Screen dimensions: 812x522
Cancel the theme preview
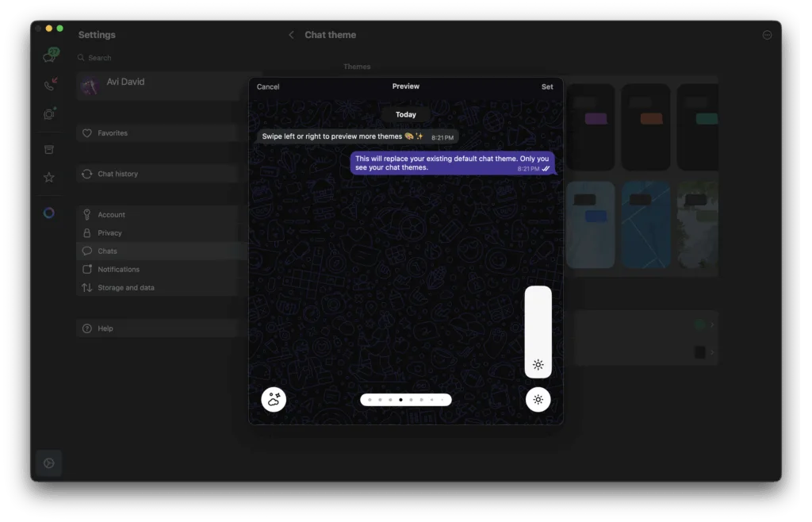pos(268,87)
